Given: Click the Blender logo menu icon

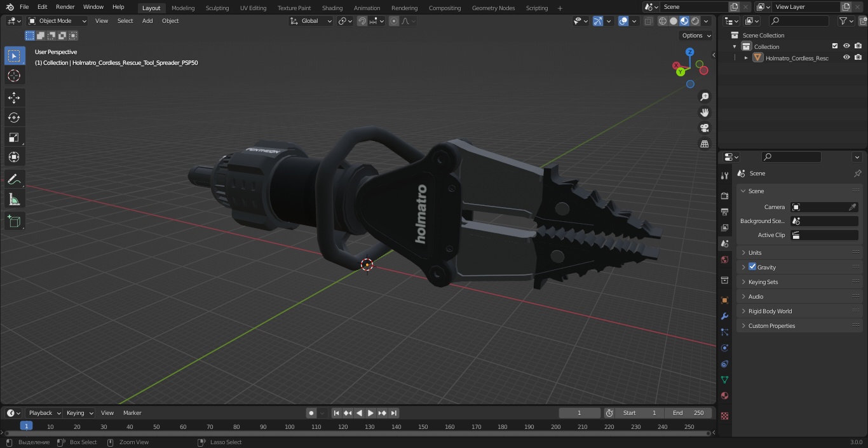Looking at the screenshot, I should pyautogui.click(x=10, y=7).
